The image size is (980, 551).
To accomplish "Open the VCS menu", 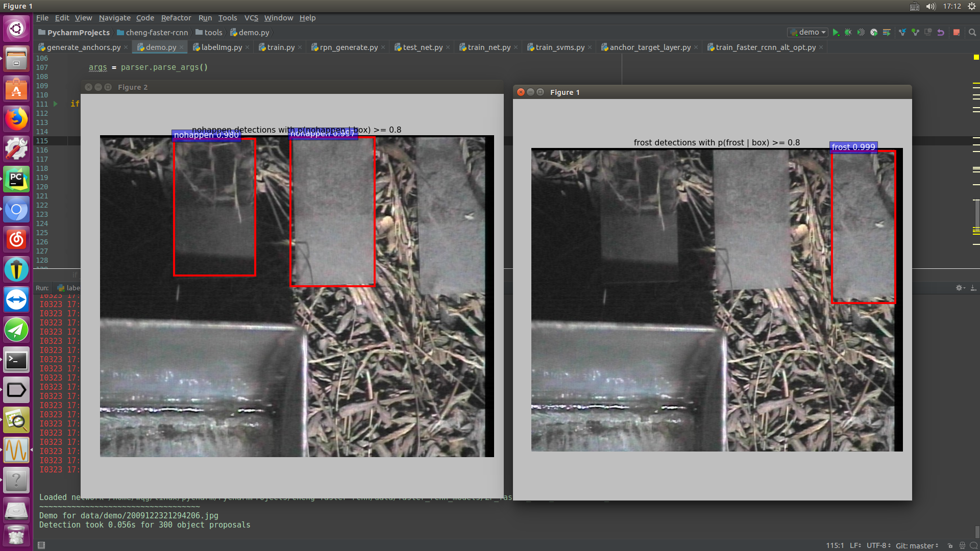I will pyautogui.click(x=251, y=18).
